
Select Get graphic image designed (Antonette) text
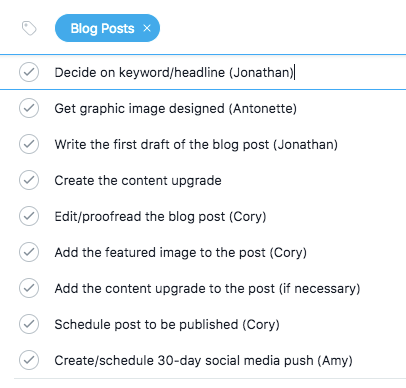point(176,109)
